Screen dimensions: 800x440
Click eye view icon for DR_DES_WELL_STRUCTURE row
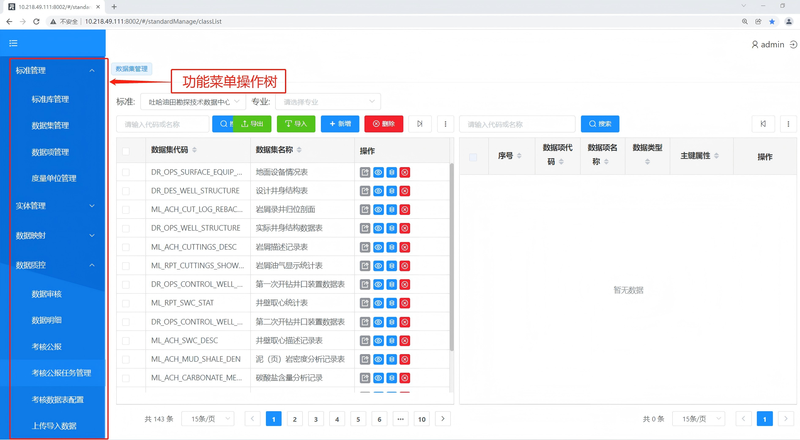(379, 191)
